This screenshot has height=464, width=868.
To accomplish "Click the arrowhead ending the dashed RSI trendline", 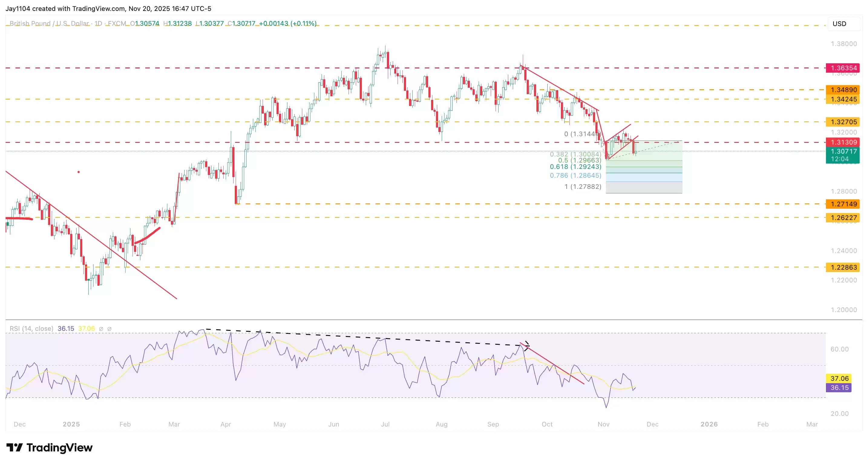I will [527, 345].
